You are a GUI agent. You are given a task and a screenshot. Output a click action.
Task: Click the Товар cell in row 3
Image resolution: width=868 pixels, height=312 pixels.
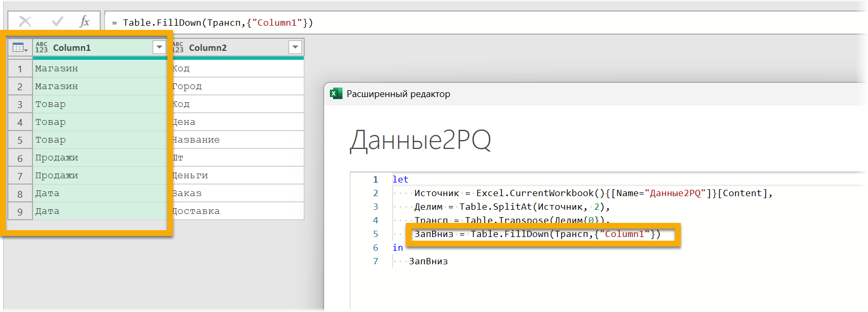[x=100, y=104]
